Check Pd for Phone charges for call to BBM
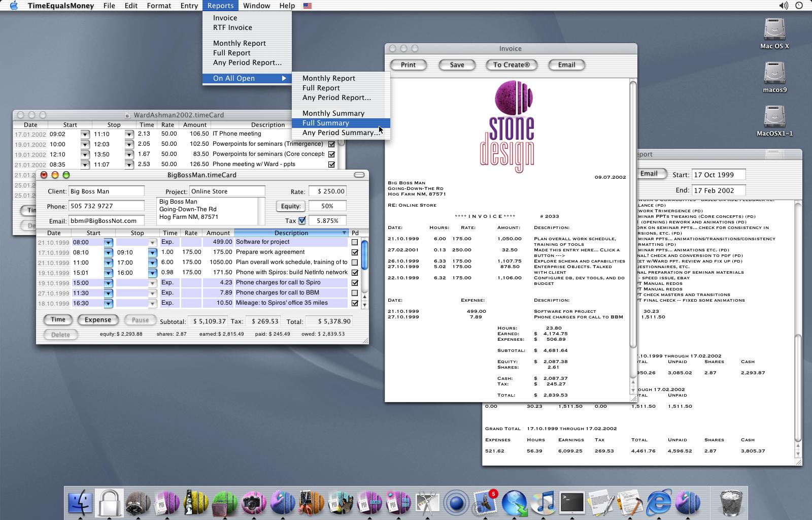 click(x=355, y=293)
